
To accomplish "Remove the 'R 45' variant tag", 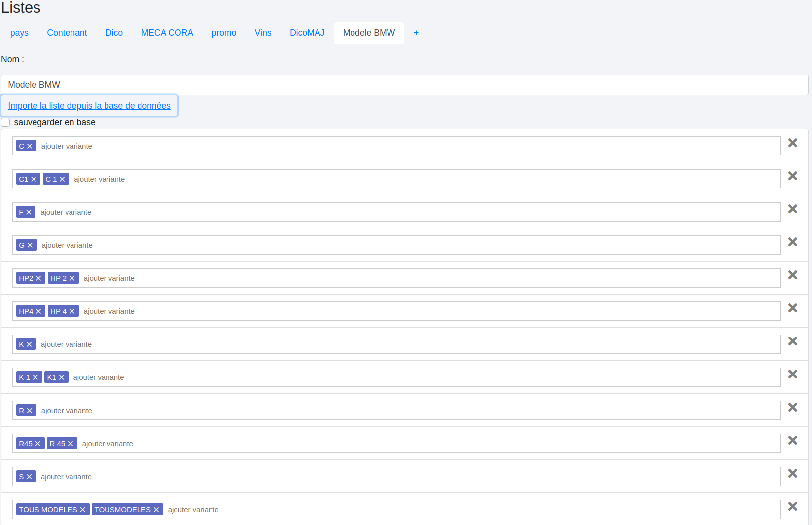I will point(71,444).
